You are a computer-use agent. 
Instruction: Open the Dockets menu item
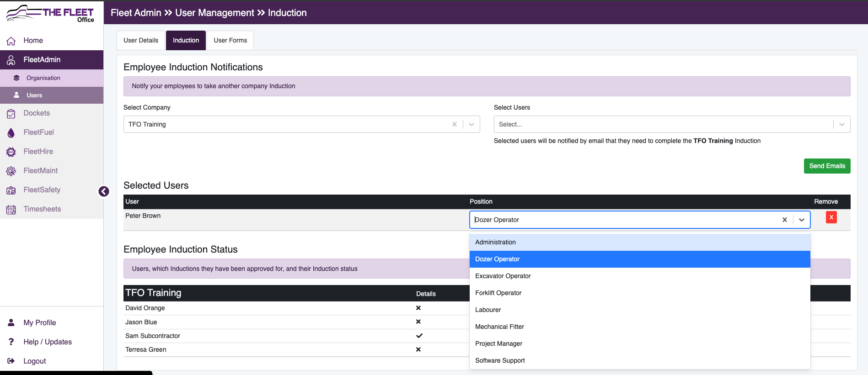52,113
